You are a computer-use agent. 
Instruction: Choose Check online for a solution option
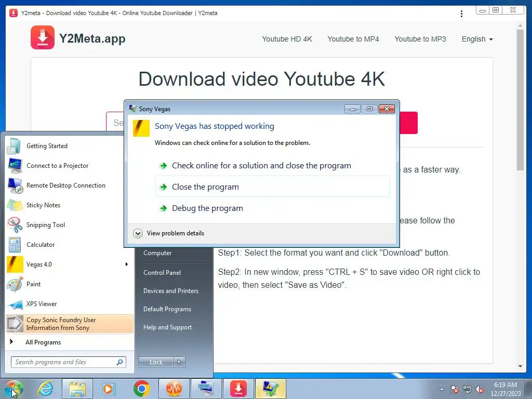pos(272,166)
